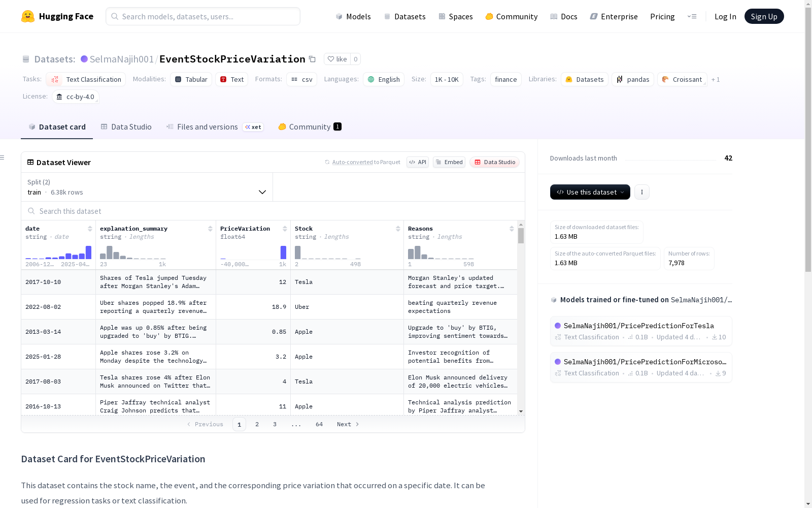Open Spaces in top navigation
812x508 pixels.
pos(455,16)
